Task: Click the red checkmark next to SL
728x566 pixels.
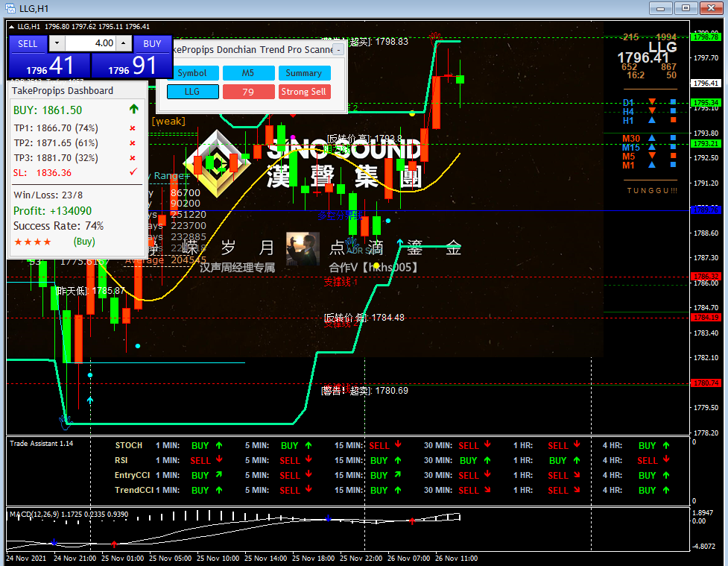Action: point(133,172)
